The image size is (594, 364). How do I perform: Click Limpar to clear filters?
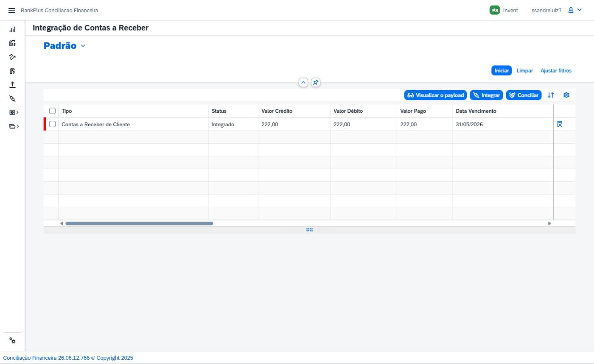click(x=525, y=71)
